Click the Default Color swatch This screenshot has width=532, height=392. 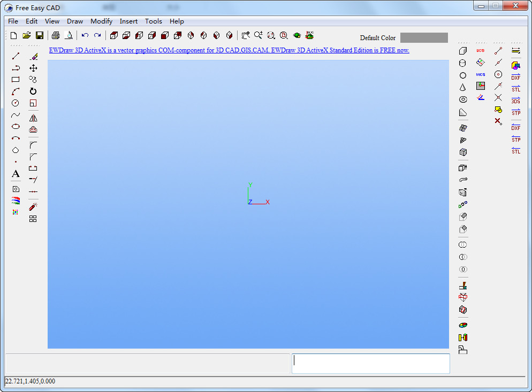424,37
